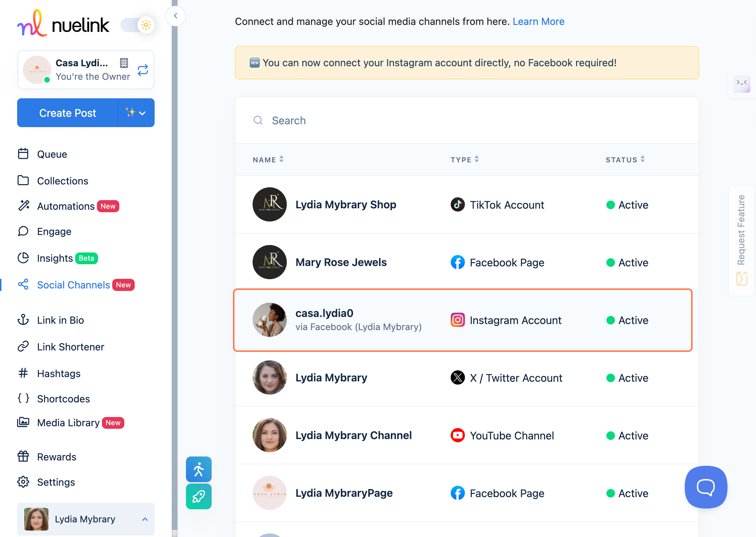Open Mary Rose Jewels channel

pyautogui.click(x=467, y=262)
